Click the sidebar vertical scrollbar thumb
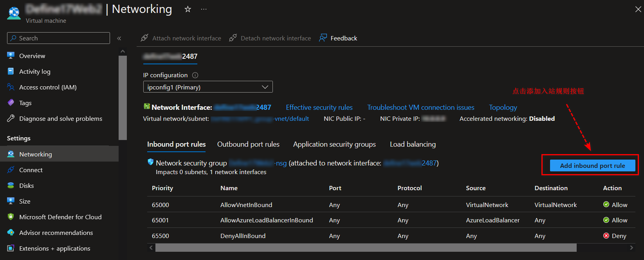Screen dimensions: 644x260 pos(123,98)
